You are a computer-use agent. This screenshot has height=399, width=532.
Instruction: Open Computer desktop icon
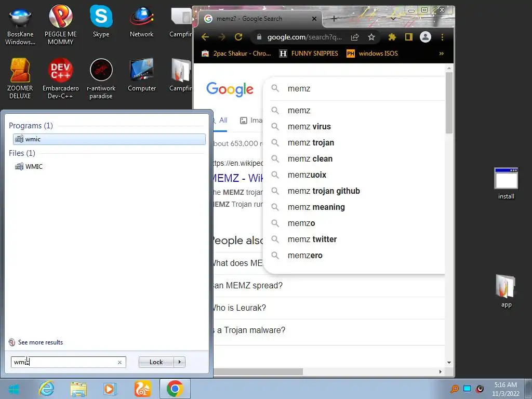(x=142, y=75)
